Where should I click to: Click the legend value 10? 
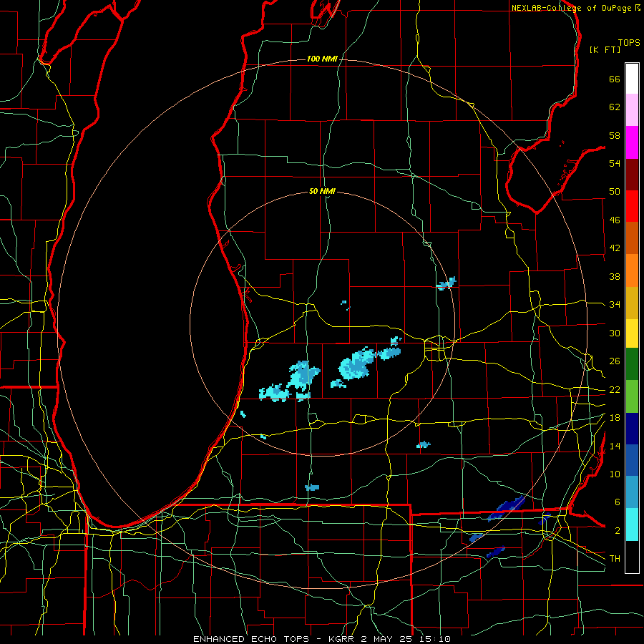click(x=615, y=474)
